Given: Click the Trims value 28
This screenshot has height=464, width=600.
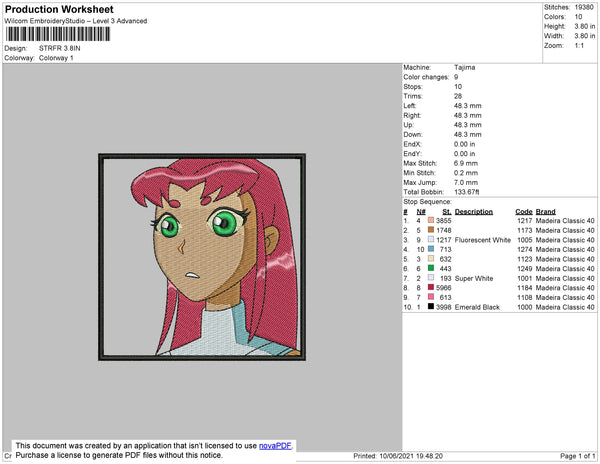Looking at the screenshot, I should [458, 96].
